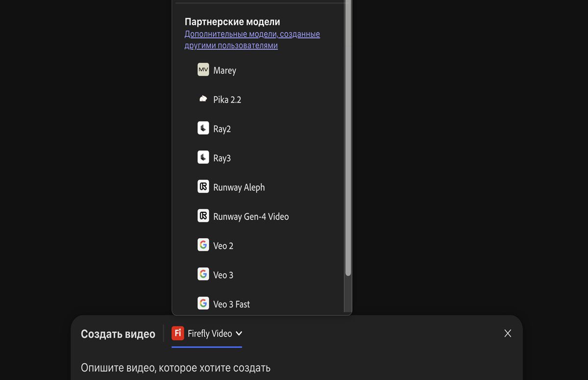The width and height of the screenshot is (588, 380).
Task: Choose the Marey model entry
Action: coord(224,71)
